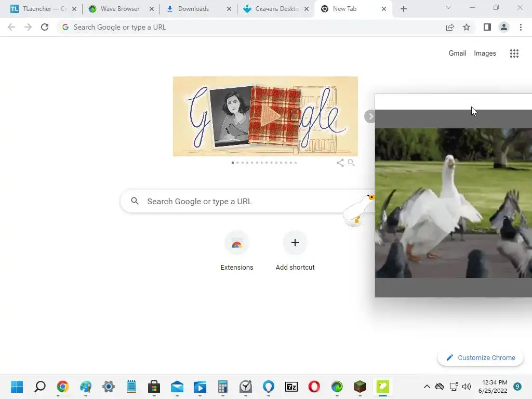
Task: Bookmark this tab with star icon
Action: click(467, 27)
